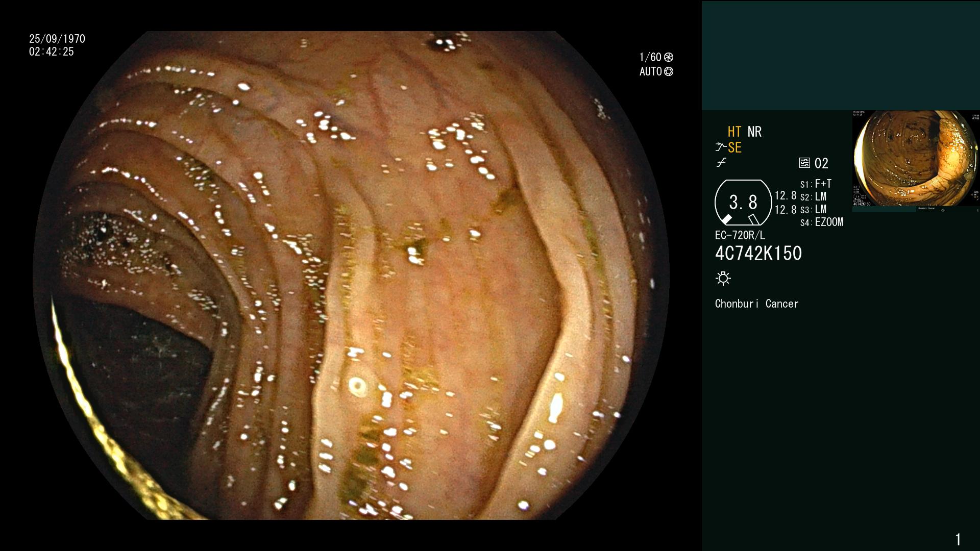This screenshot has height=551, width=980.
Task: Click the AUTO iris mode label
Action: [x=651, y=71]
